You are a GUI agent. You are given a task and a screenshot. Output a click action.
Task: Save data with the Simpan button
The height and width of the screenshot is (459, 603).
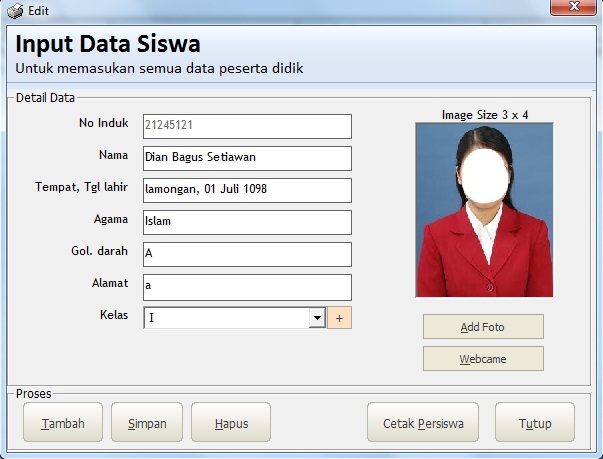(x=147, y=422)
